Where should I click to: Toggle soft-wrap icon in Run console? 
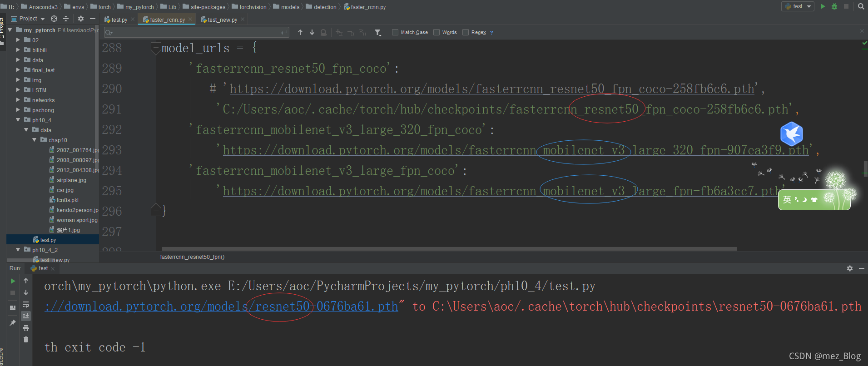pyautogui.click(x=26, y=304)
